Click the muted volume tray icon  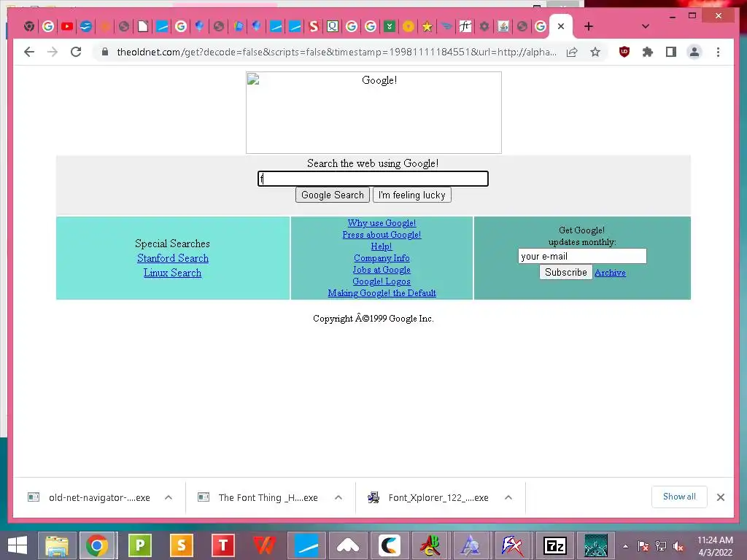pyautogui.click(x=678, y=546)
